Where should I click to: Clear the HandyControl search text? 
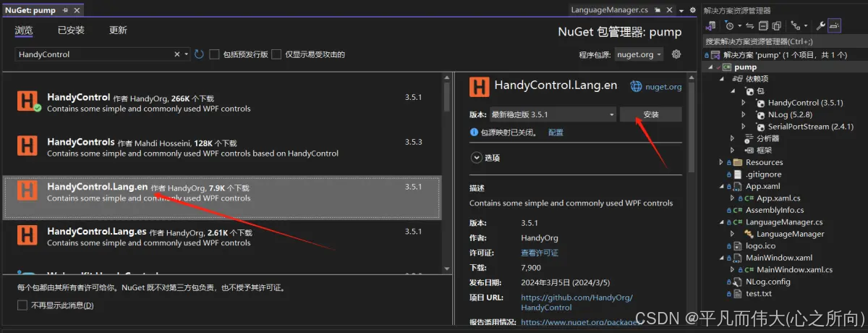177,54
